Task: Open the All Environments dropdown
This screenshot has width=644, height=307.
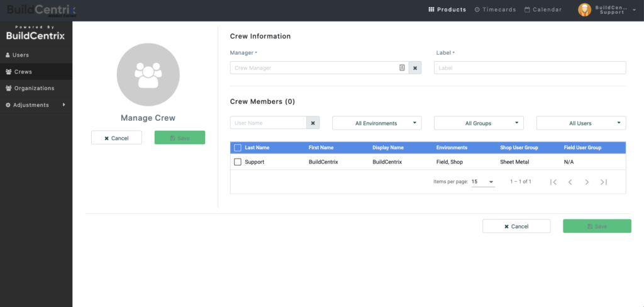Action: pyautogui.click(x=377, y=123)
